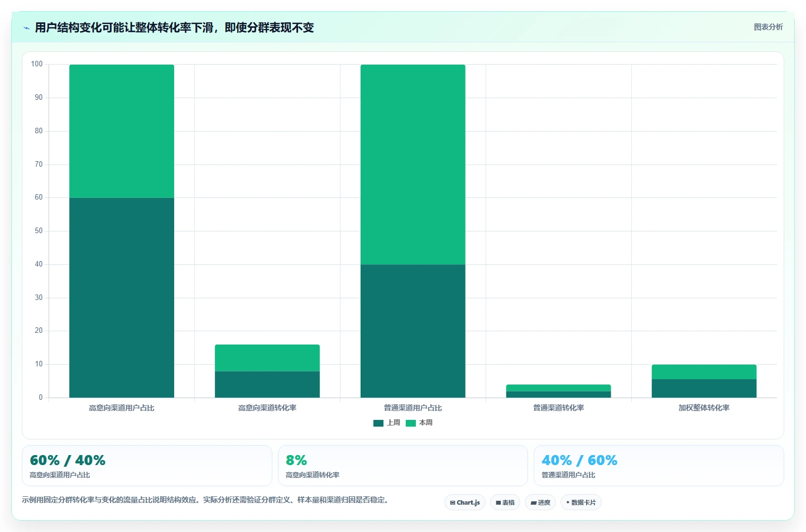Click the 普通渠道用户占比 caption under 40% / 60%
This screenshot has width=806, height=532.
click(568, 475)
